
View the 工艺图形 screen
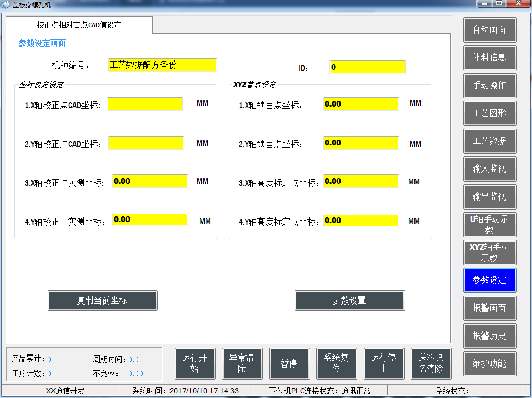pos(490,113)
